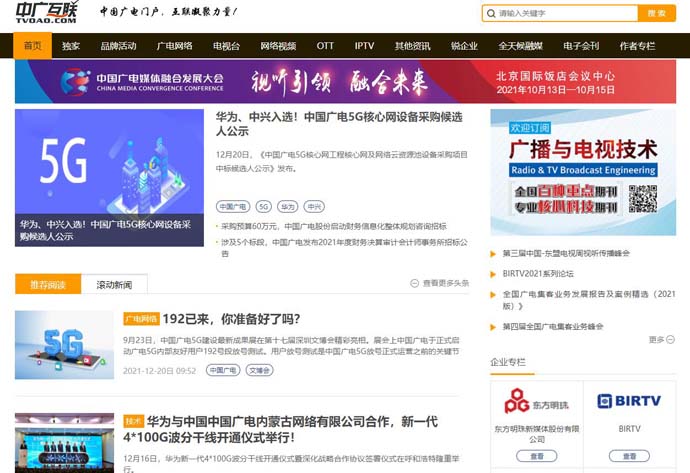Screen dimensions: 690x473
Task: Switch to the 推荐阅读 tab
Action: [48, 284]
